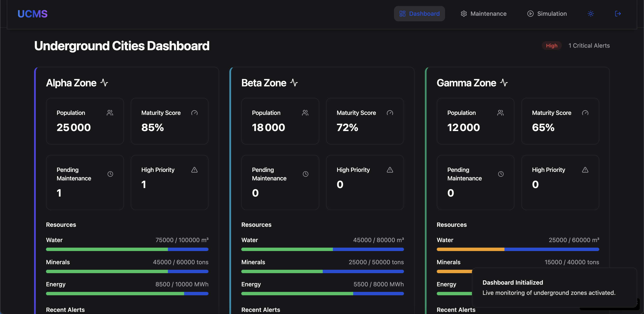Screen dimensions: 644x314
Task: Go to the Simulation page
Action: (547, 14)
